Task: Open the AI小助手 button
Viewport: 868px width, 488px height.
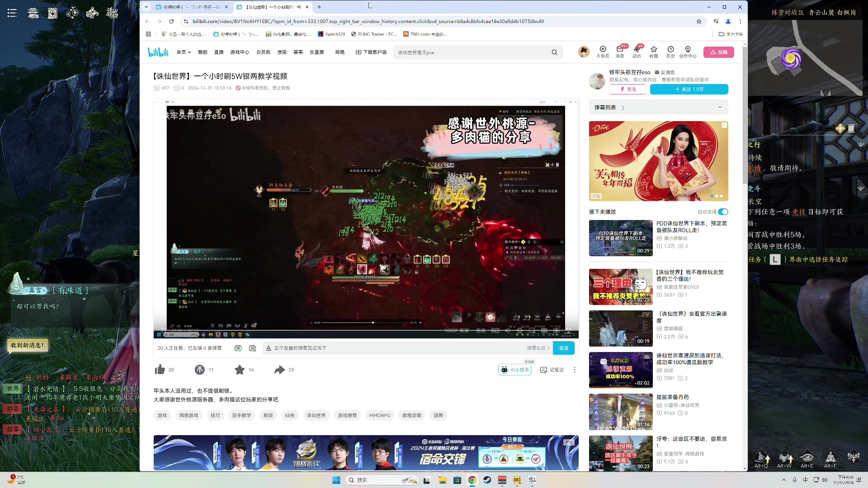Action: 515,370
